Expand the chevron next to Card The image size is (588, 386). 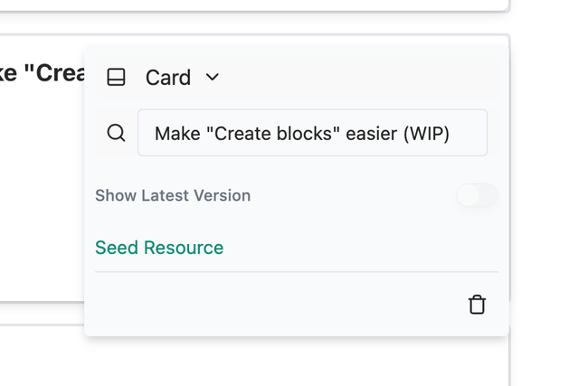213,78
